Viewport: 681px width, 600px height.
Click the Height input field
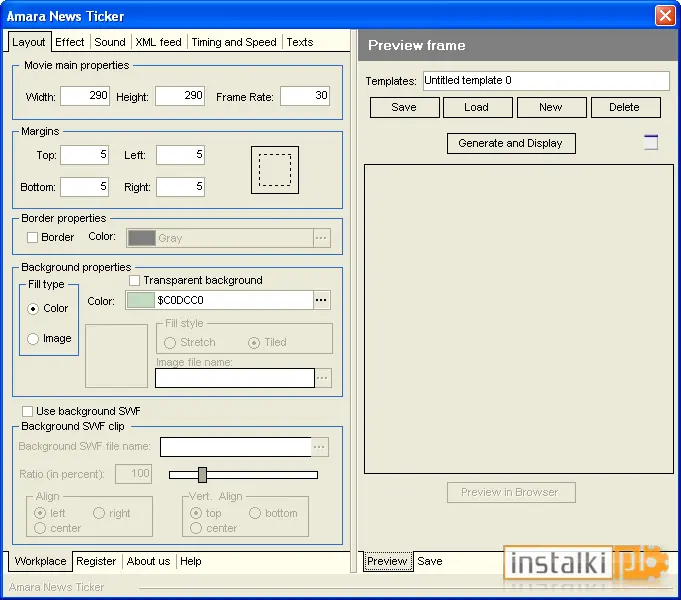[180, 96]
